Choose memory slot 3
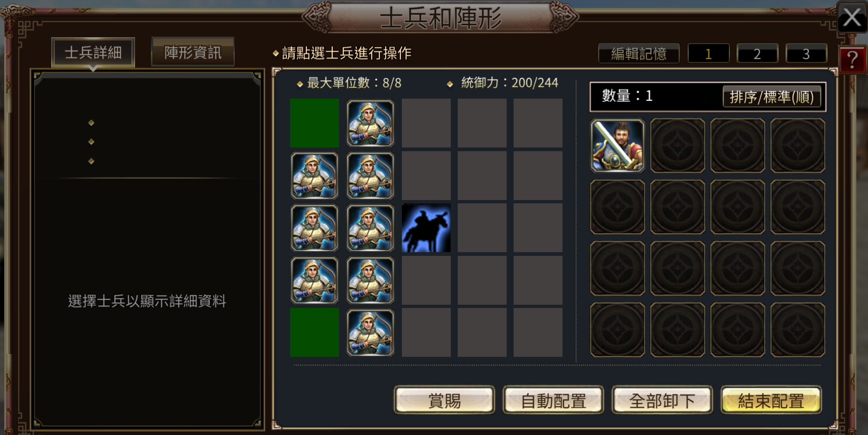 (x=806, y=54)
